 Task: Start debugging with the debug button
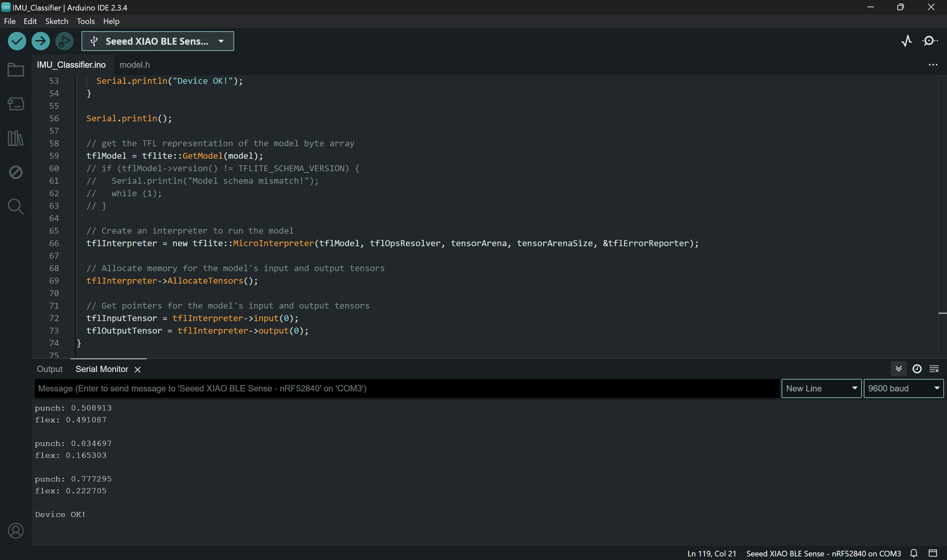[64, 41]
